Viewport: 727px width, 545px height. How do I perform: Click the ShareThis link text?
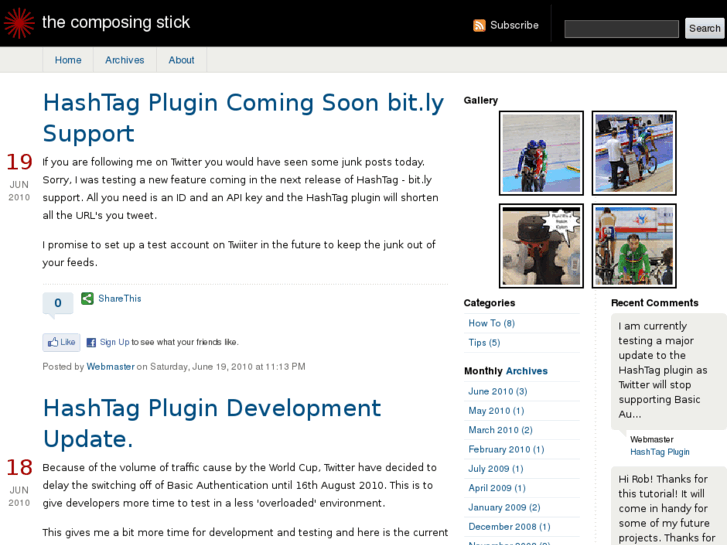coord(120,299)
